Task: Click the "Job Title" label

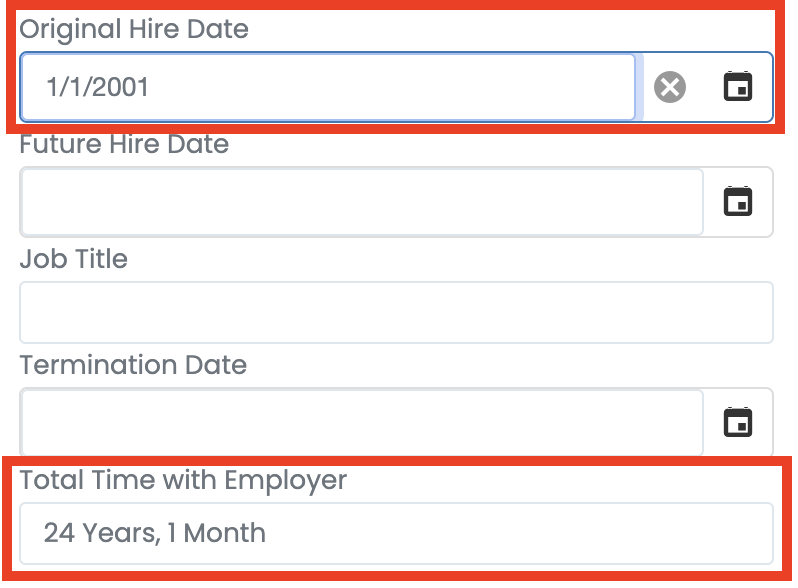Action: pyautogui.click(x=74, y=259)
